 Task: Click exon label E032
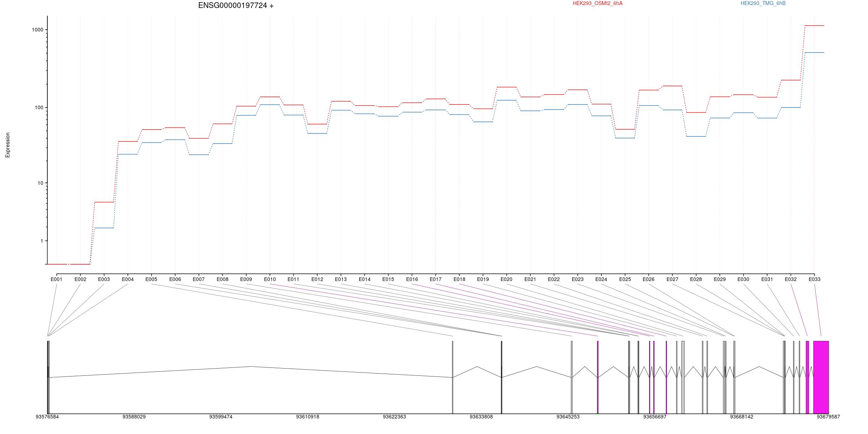point(791,279)
